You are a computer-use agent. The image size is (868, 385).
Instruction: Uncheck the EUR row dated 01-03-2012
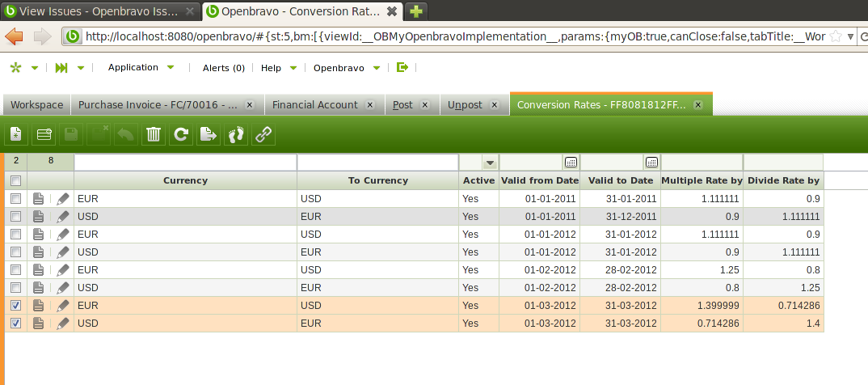(16, 305)
